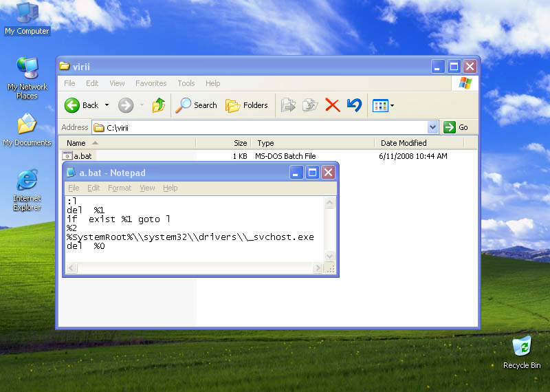Open My Computer desktop icon
This screenshot has width=550, height=392.
pyautogui.click(x=27, y=19)
